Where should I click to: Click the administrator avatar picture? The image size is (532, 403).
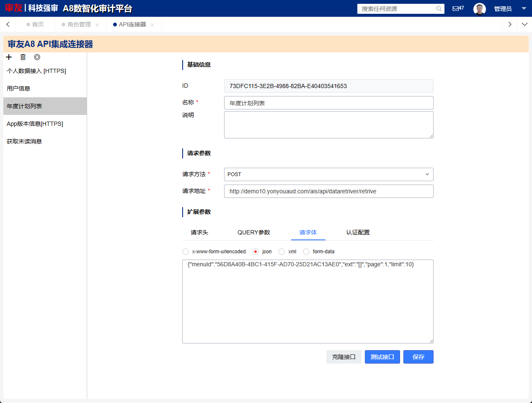pyautogui.click(x=479, y=9)
